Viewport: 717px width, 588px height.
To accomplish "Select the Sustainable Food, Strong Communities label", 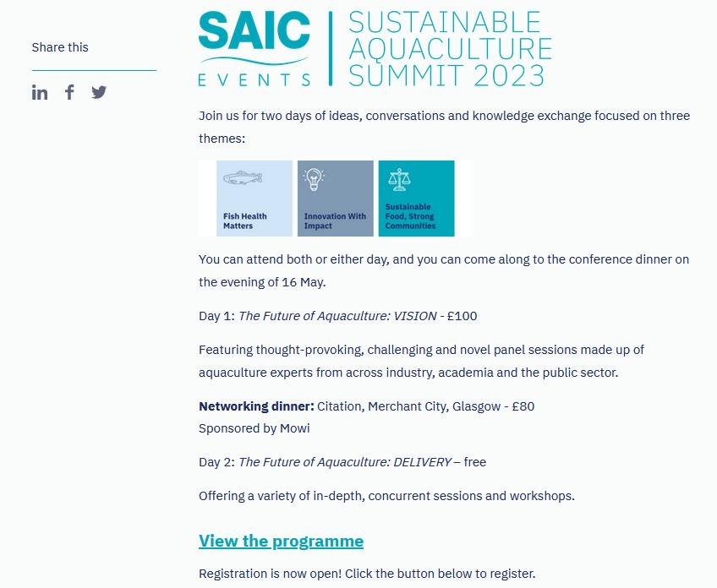I will point(410,216).
